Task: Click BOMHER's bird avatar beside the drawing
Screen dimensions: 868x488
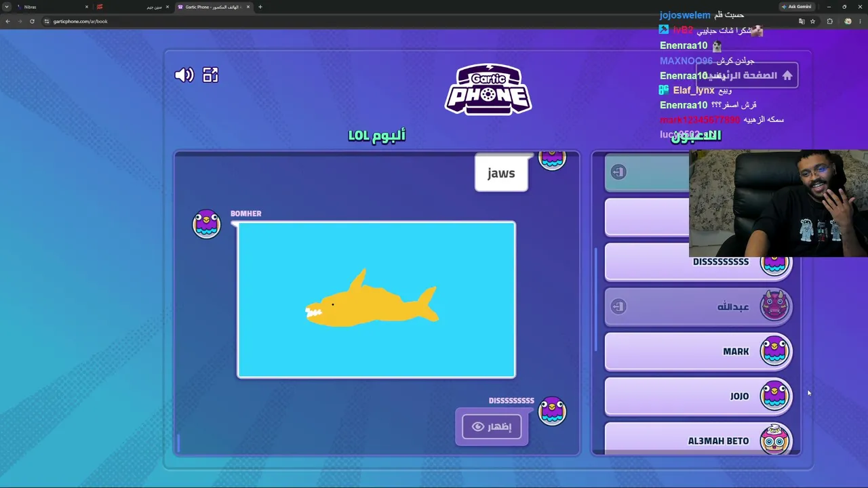Action: click(x=206, y=224)
